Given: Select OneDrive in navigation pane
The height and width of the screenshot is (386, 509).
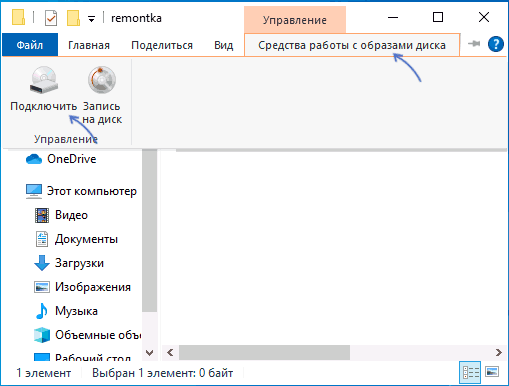Looking at the screenshot, I should click(x=72, y=159).
